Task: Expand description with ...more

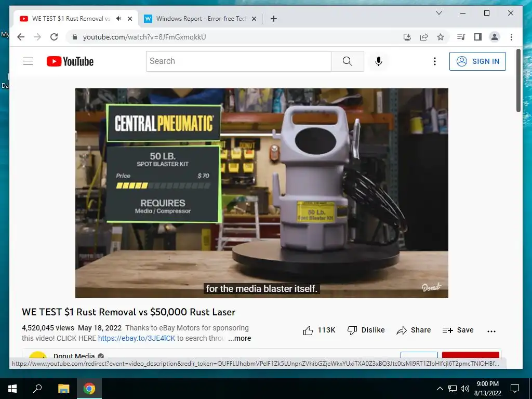Action: point(240,338)
